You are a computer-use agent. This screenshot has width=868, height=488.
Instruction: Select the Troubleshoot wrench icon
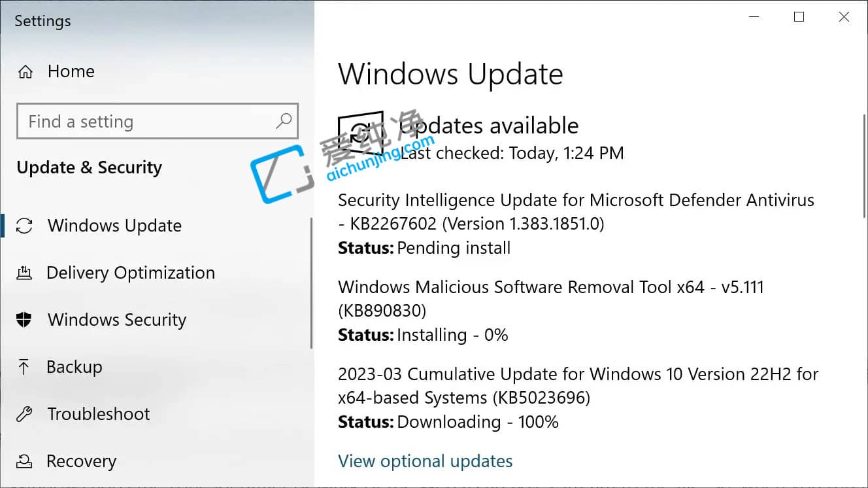pos(24,413)
